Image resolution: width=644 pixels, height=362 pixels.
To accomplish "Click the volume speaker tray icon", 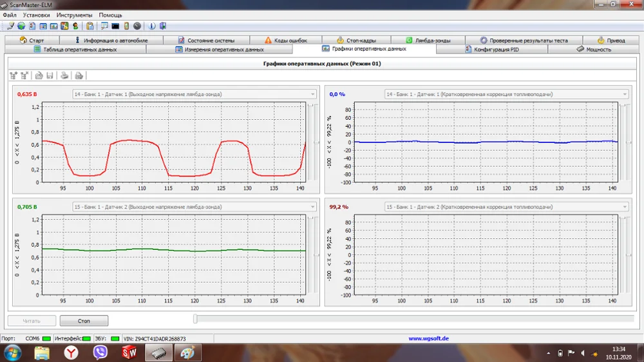I will coord(582,353).
